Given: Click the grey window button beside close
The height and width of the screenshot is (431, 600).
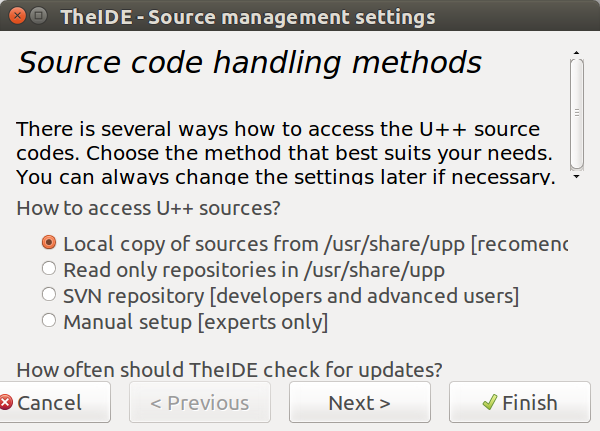Looking at the screenshot, I should [38, 16].
